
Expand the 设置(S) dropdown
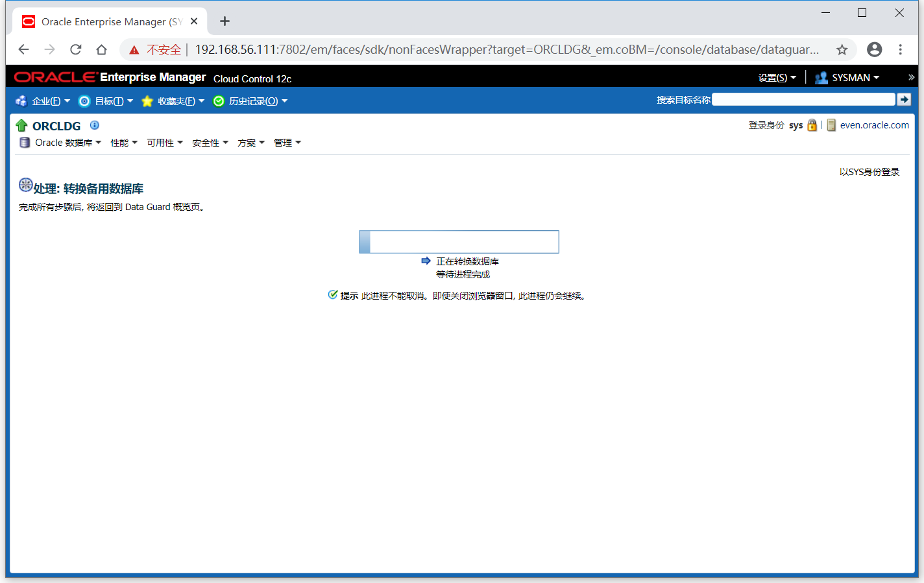[x=777, y=78]
